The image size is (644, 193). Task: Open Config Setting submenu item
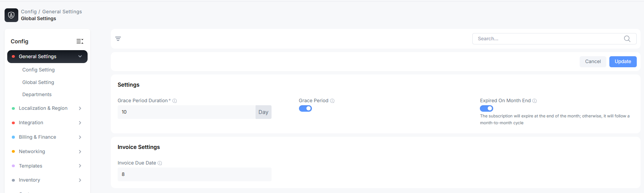pos(38,70)
